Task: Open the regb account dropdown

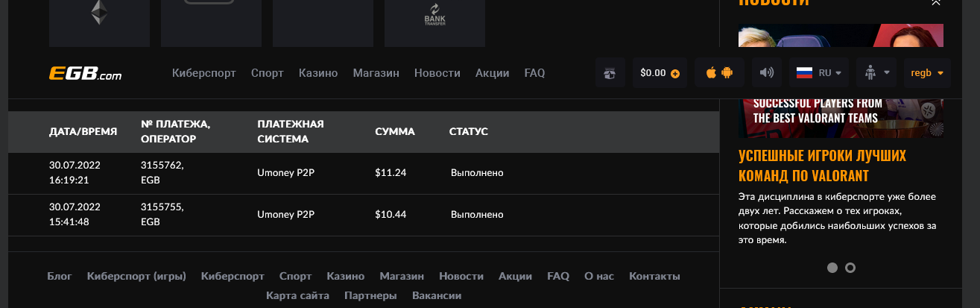Action: [927, 73]
